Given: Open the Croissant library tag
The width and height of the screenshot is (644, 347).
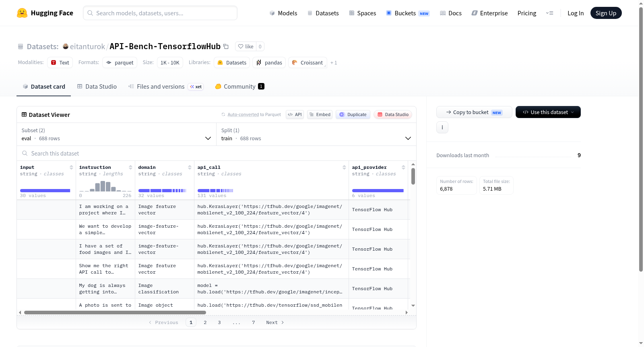Looking at the screenshot, I should [x=308, y=62].
